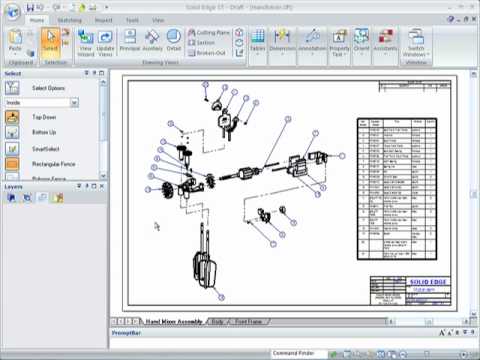480x360 pixels.
Task: Switch to the Tools ribbon tab
Action: pos(132,20)
